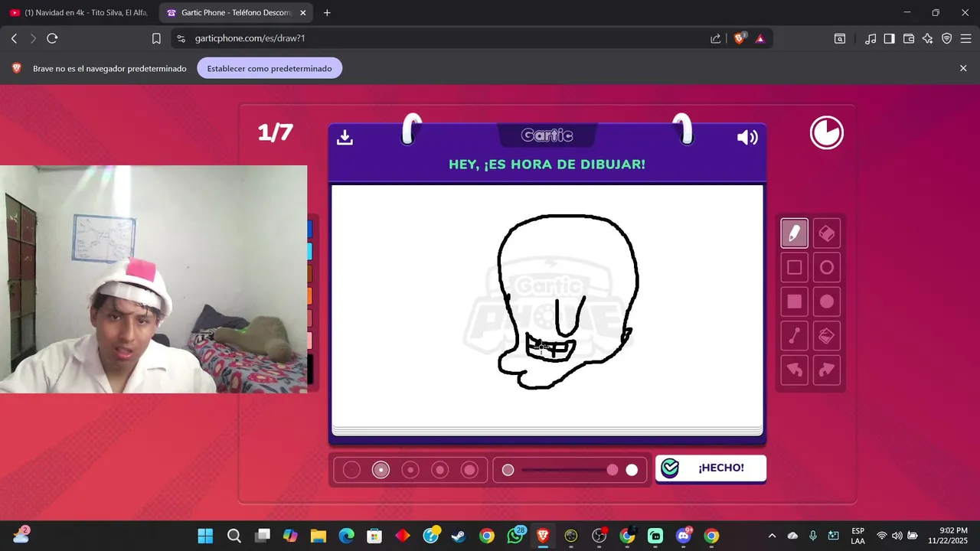Screen dimensions: 980x551
Task: Open a new browser tab
Action: 327,13
